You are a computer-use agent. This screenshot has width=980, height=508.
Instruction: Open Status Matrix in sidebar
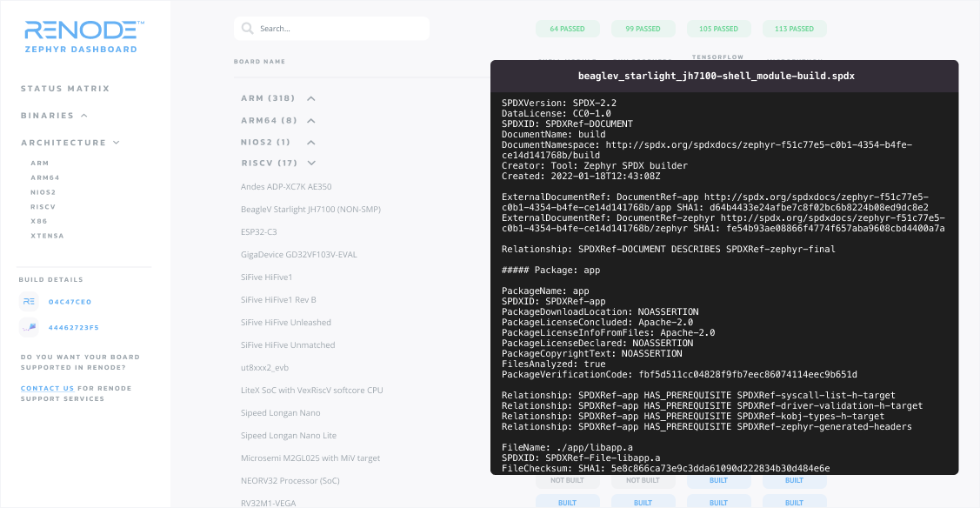pyautogui.click(x=65, y=89)
